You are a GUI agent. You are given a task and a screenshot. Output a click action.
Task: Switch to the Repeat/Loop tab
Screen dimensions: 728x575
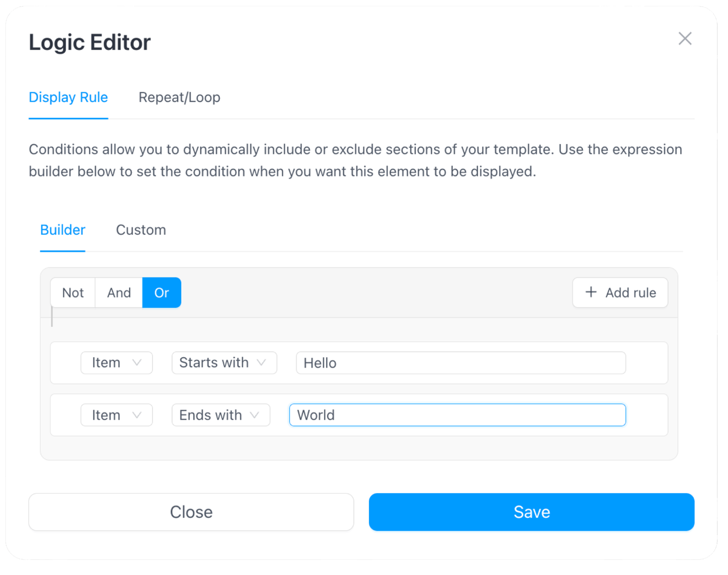(179, 97)
